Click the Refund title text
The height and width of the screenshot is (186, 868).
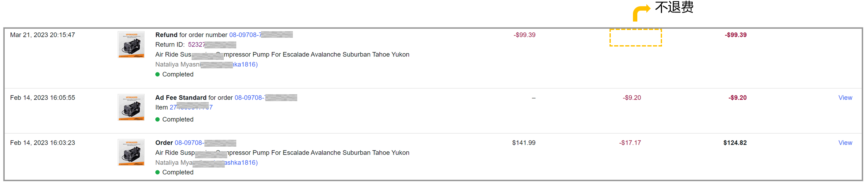tap(166, 35)
